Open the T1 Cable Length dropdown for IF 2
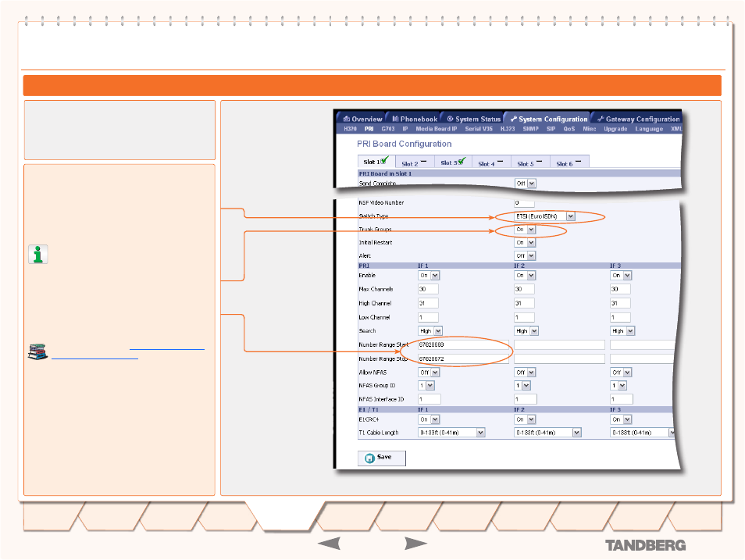The width and height of the screenshot is (745, 560). 548,433
